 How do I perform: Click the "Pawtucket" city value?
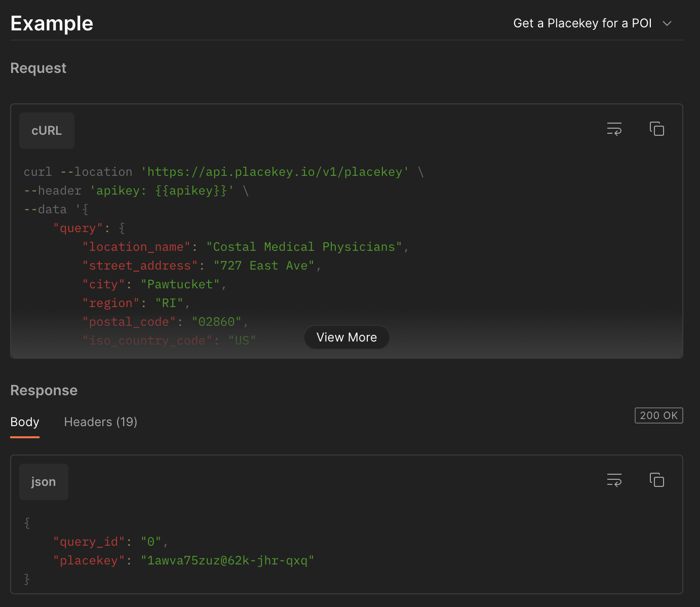pos(180,285)
